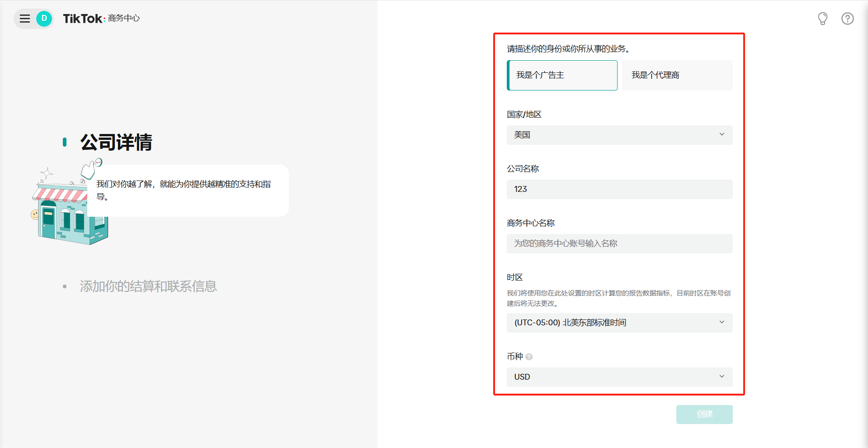Click the 公司名称 field containing 123
The image size is (868, 448).
pyautogui.click(x=619, y=189)
